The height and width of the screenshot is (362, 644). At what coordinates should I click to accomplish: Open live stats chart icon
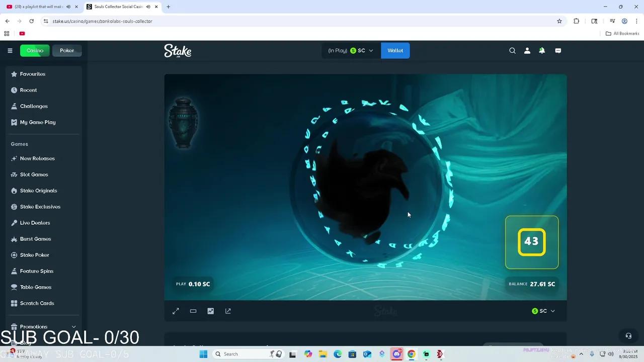(210, 311)
